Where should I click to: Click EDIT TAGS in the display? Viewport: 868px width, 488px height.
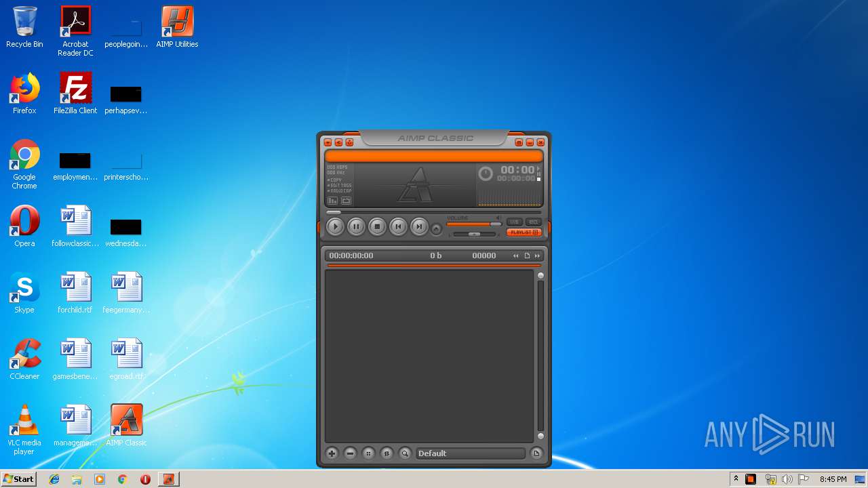pyautogui.click(x=339, y=186)
